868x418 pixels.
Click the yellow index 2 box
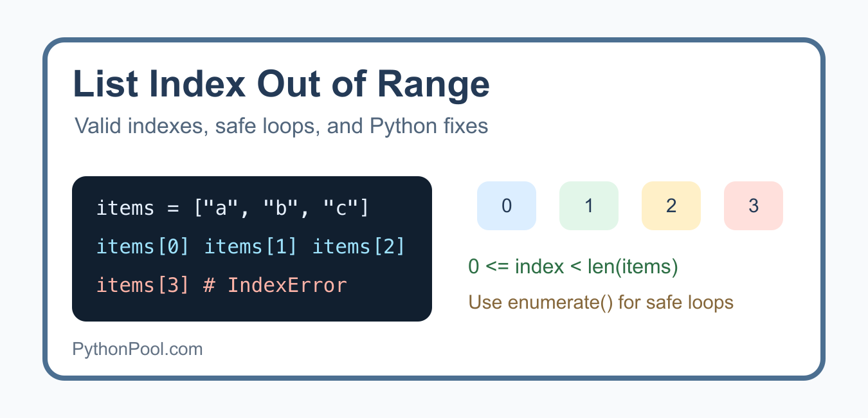671,206
